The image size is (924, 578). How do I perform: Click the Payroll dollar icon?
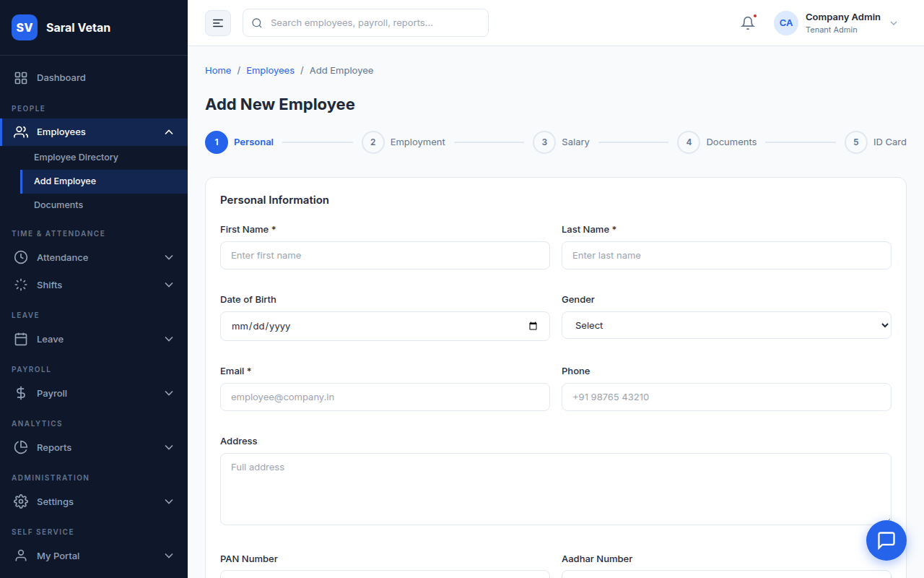21,394
